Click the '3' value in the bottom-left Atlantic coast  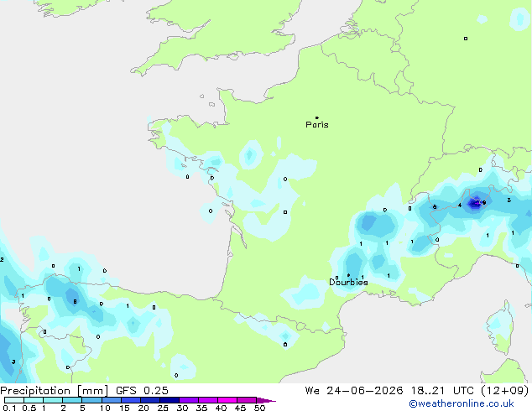13,362
